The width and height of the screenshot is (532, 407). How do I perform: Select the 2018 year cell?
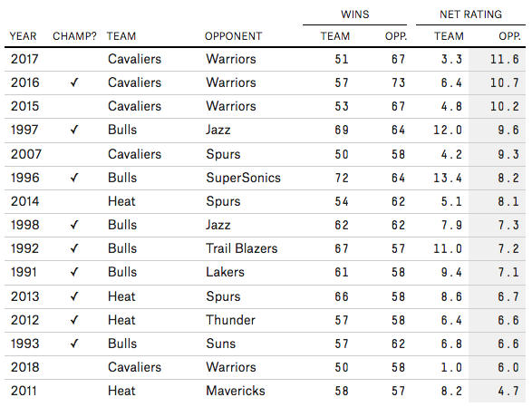24,367
